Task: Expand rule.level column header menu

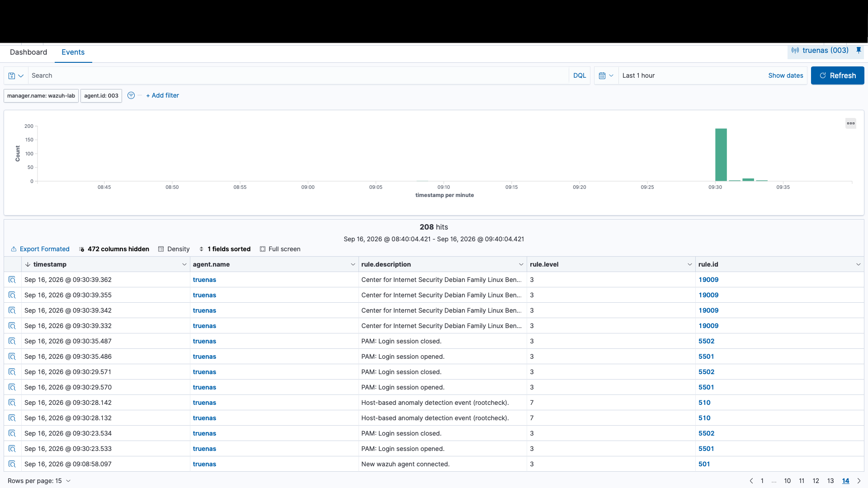Action: pyautogui.click(x=690, y=264)
